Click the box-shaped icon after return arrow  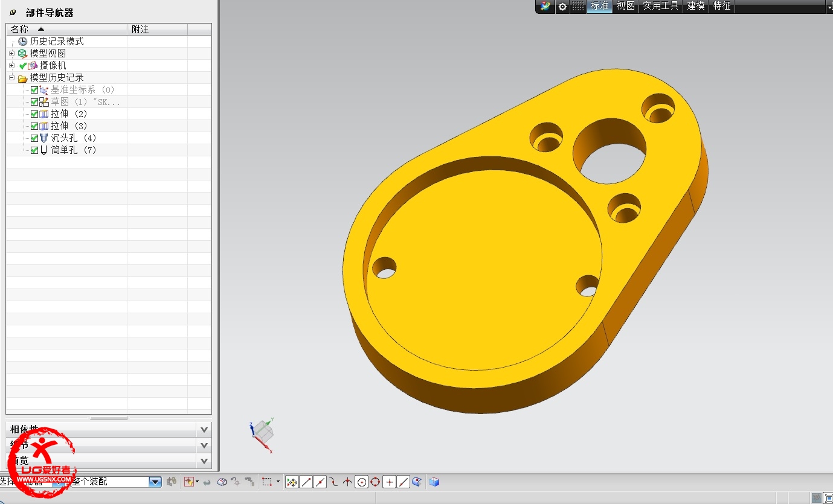click(x=222, y=482)
